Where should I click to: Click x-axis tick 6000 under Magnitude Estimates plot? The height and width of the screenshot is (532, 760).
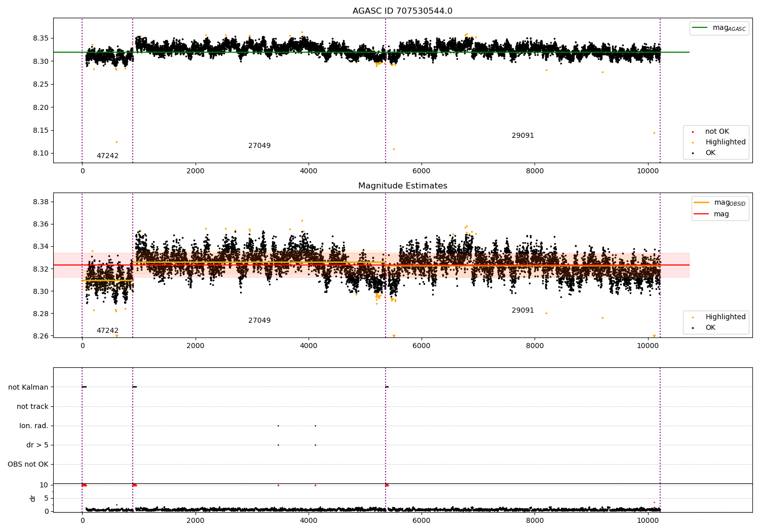422,346
